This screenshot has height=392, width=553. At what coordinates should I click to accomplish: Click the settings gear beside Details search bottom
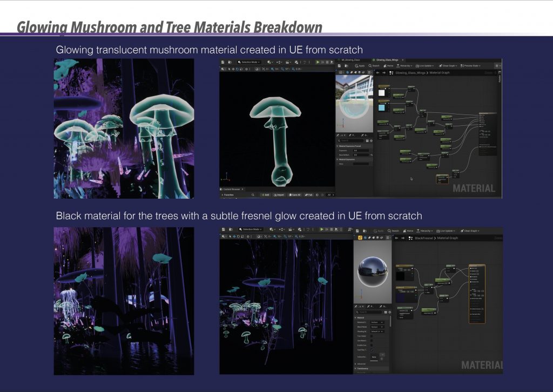point(389,312)
